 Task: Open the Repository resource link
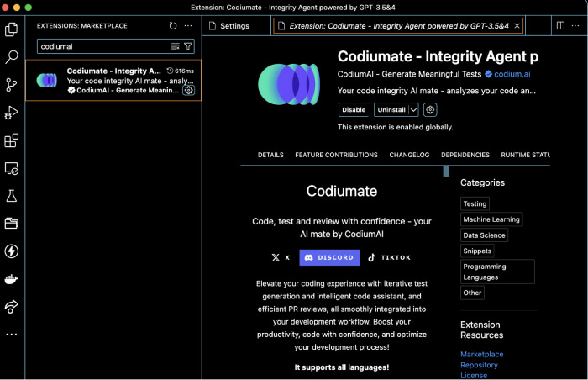[479, 365]
